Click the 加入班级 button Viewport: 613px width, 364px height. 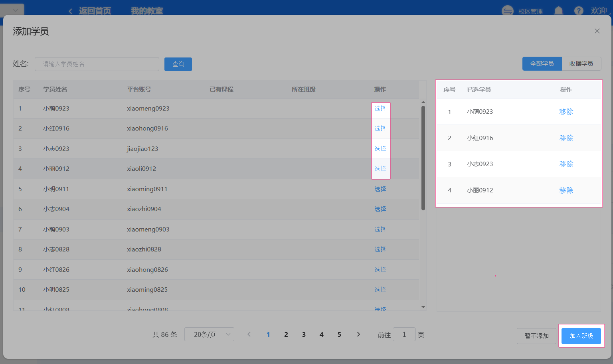coord(581,336)
